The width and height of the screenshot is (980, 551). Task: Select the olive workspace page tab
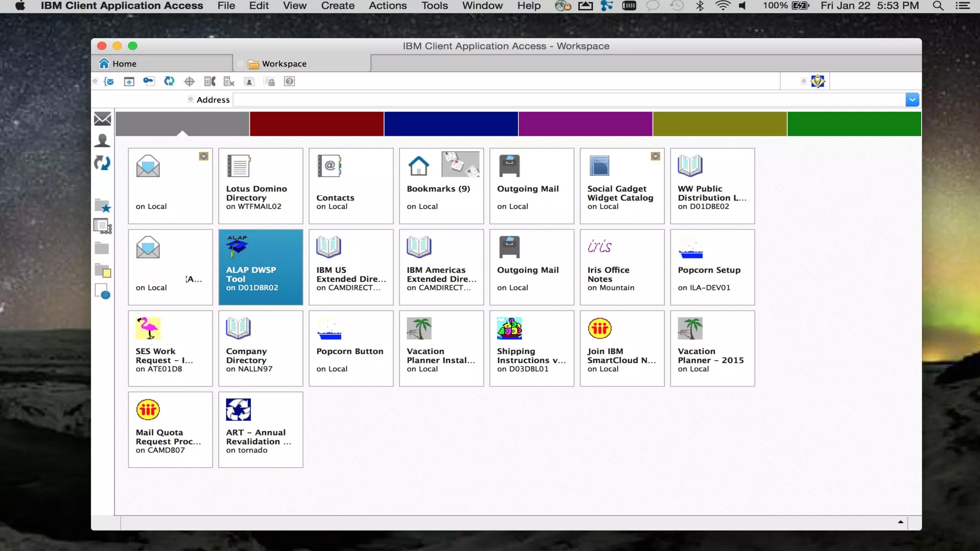point(720,124)
